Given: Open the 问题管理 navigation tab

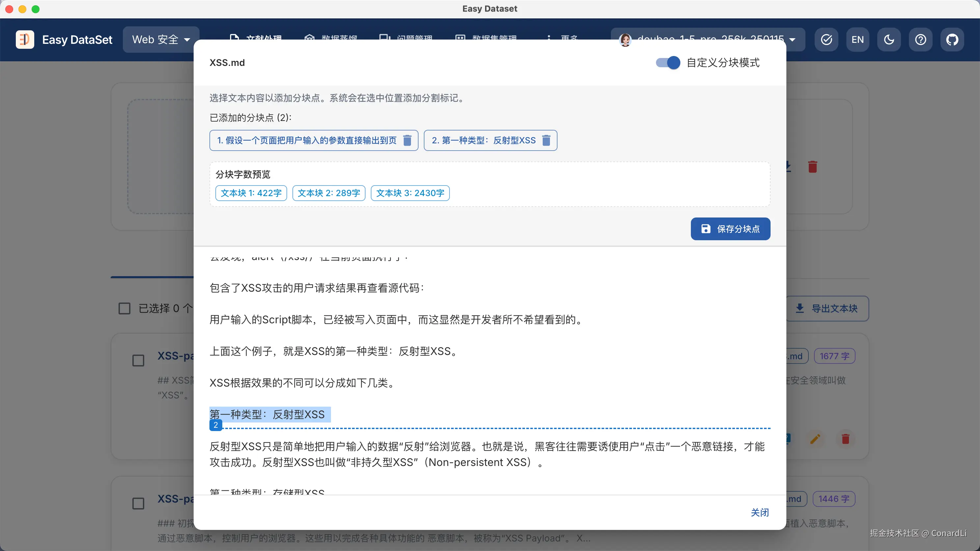Looking at the screenshot, I should (406, 39).
